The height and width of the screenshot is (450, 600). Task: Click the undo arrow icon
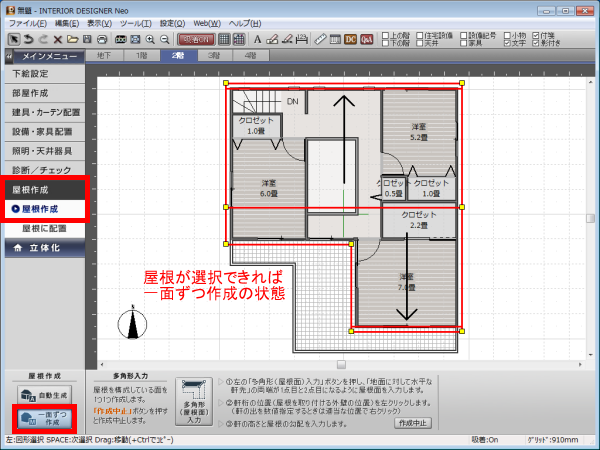pos(28,39)
